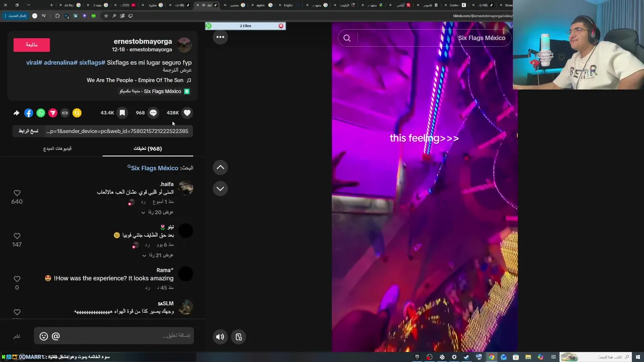Close the 2 Files popup bar
The image size is (644, 362).
[x=281, y=26]
